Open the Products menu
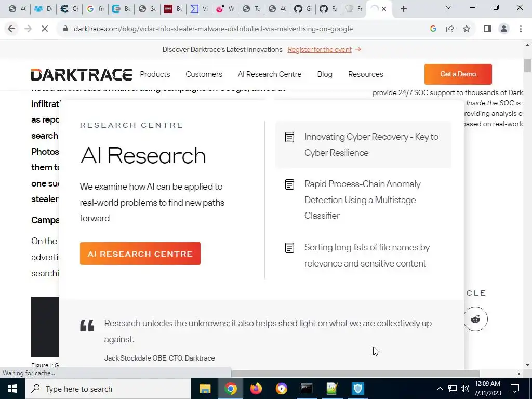Image resolution: width=532 pixels, height=399 pixels. click(155, 74)
